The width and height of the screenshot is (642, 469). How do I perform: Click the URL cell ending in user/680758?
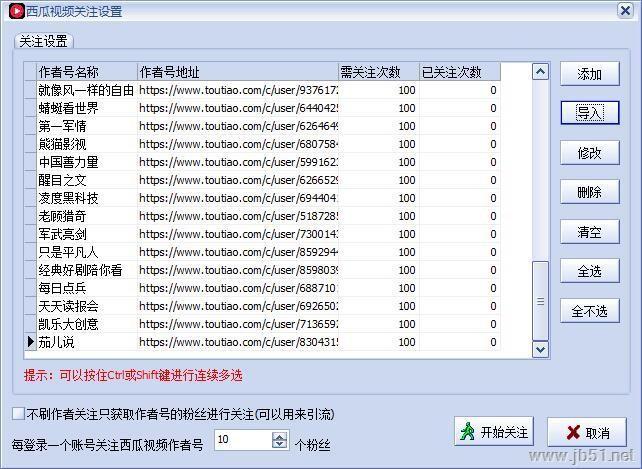(238, 144)
